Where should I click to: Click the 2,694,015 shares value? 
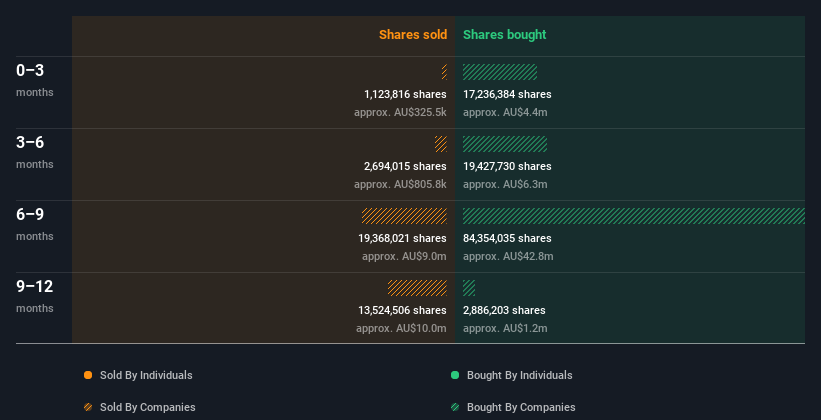pyautogui.click(x=405, y=166)
